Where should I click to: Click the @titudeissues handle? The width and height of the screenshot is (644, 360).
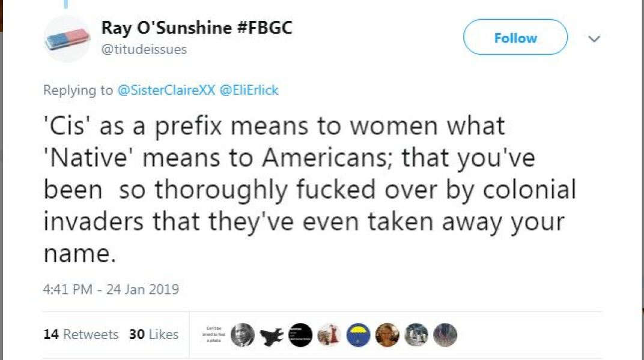pos(143,50)
